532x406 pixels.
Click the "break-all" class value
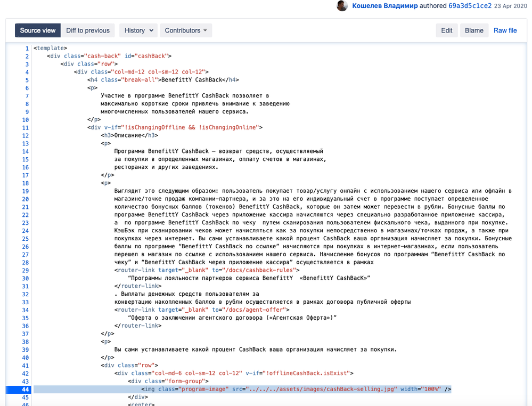click(140, 80)
